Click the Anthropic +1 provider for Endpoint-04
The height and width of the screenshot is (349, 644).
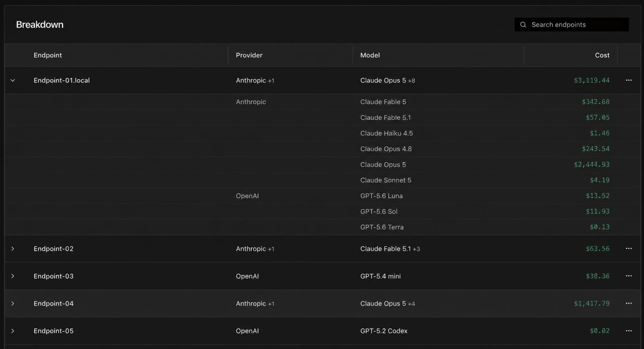(x=255, y=304)
